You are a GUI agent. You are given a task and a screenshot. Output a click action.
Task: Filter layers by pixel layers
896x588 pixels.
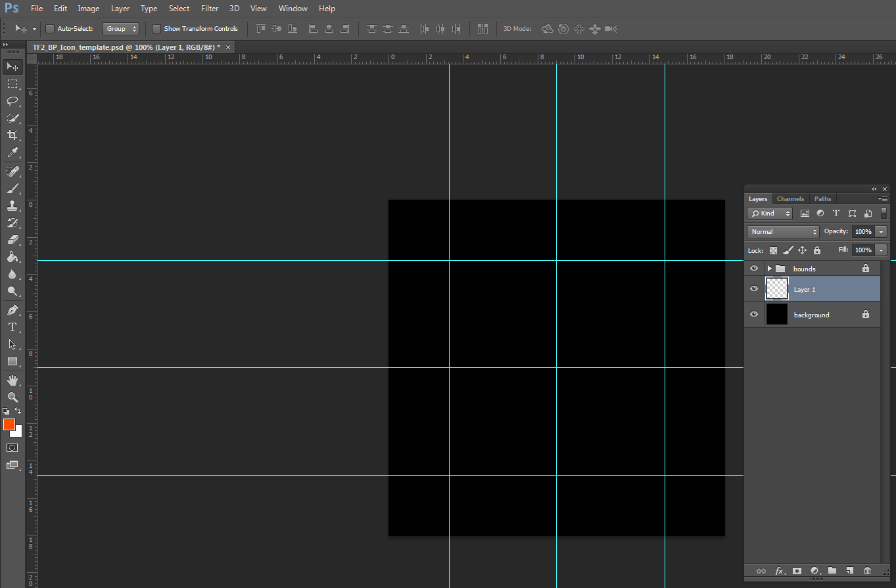(805, 214)
